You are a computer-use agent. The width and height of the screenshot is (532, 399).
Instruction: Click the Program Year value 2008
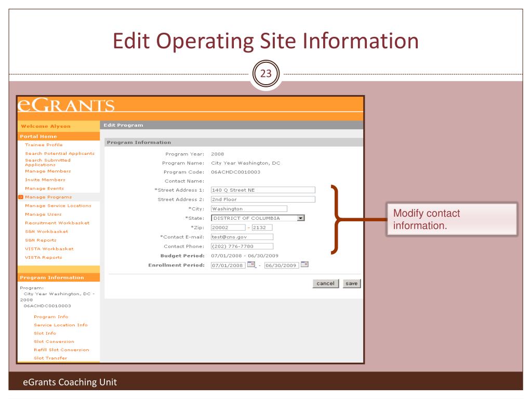[x=218, y=154]
